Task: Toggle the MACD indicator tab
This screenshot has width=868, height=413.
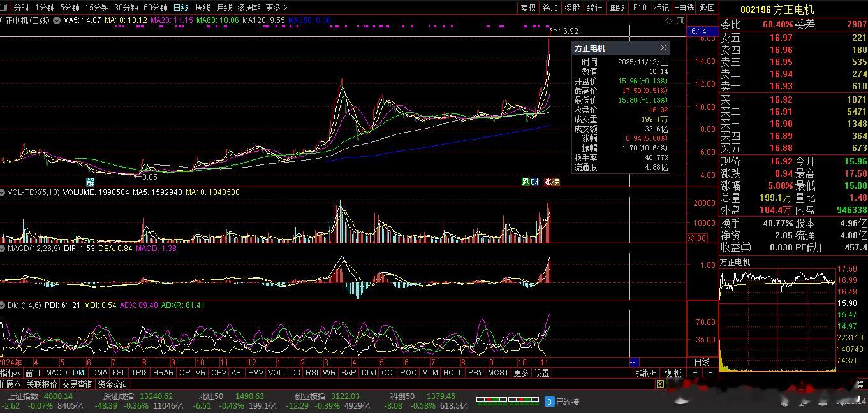Action: pyautogui.click(x=56, y=373)
